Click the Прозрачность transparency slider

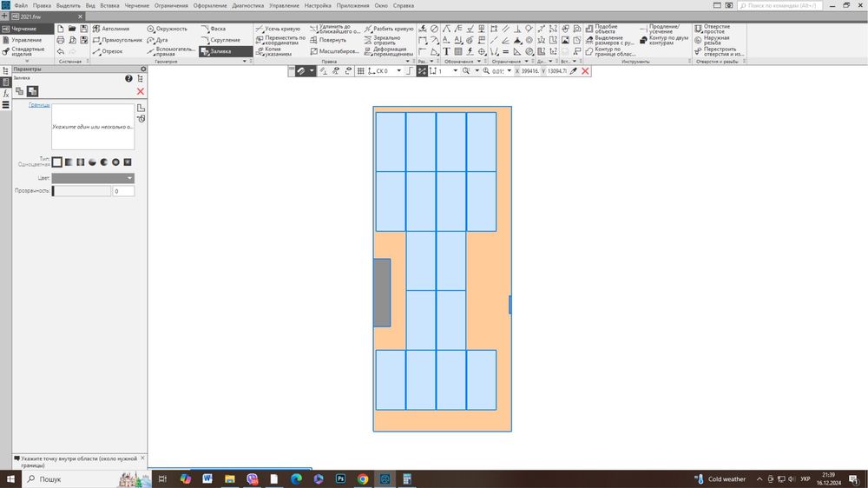coord(82,191)
